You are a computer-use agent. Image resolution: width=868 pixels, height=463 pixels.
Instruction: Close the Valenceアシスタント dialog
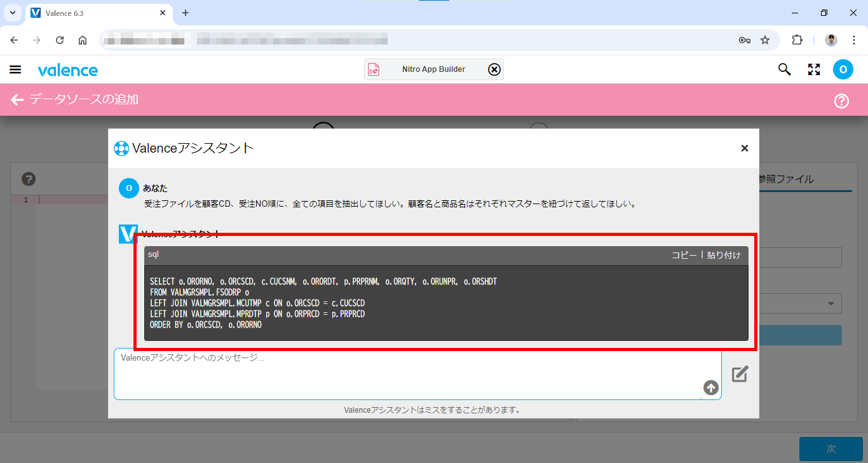point(745,148)
